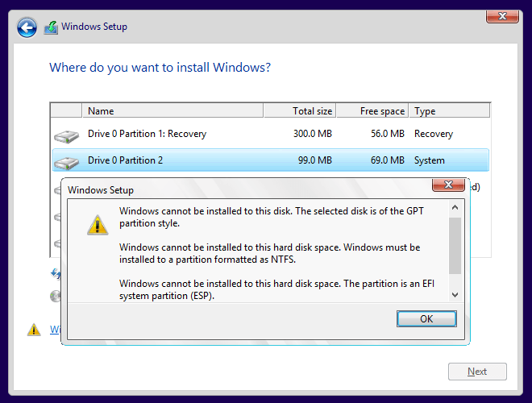Click the Free space column header

[372, 111]
